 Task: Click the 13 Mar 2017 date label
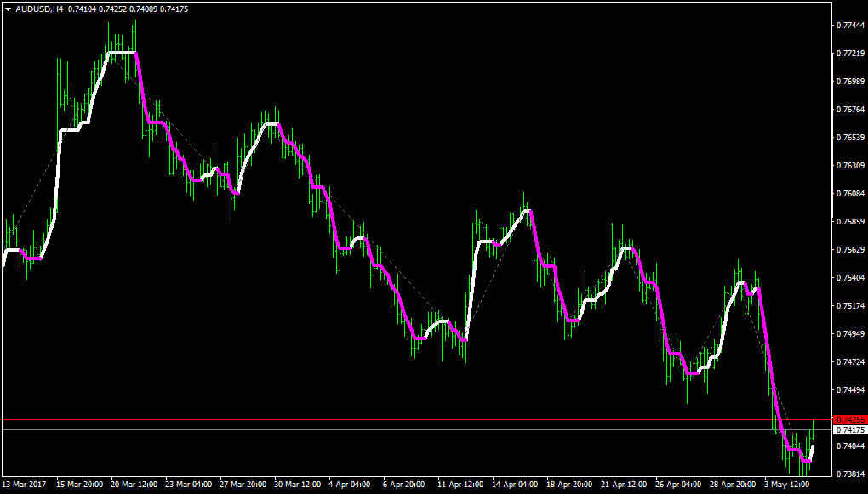pos(25,484)
